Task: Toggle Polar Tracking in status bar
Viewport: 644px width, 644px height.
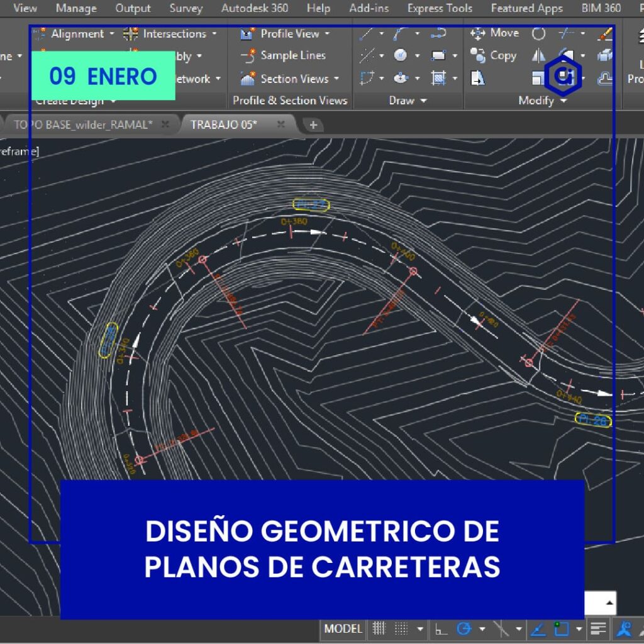Action: tap(464, 628)
